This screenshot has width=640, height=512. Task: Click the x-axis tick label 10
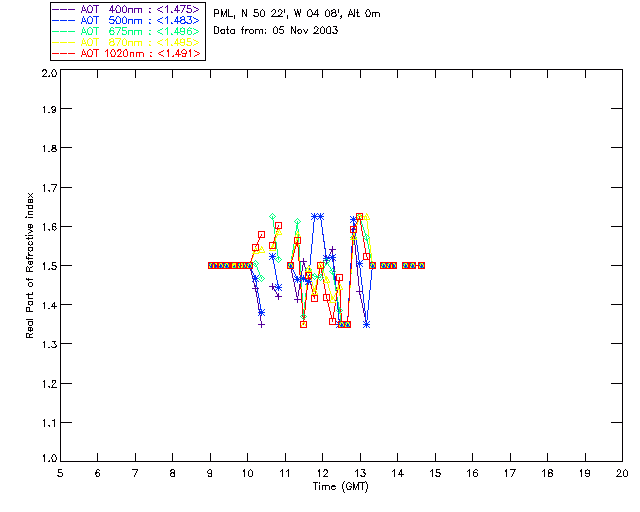pos(247,473)
